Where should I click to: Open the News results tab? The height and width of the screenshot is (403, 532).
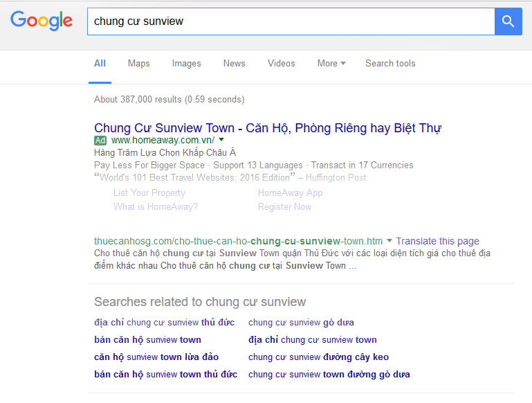(234, 64)
